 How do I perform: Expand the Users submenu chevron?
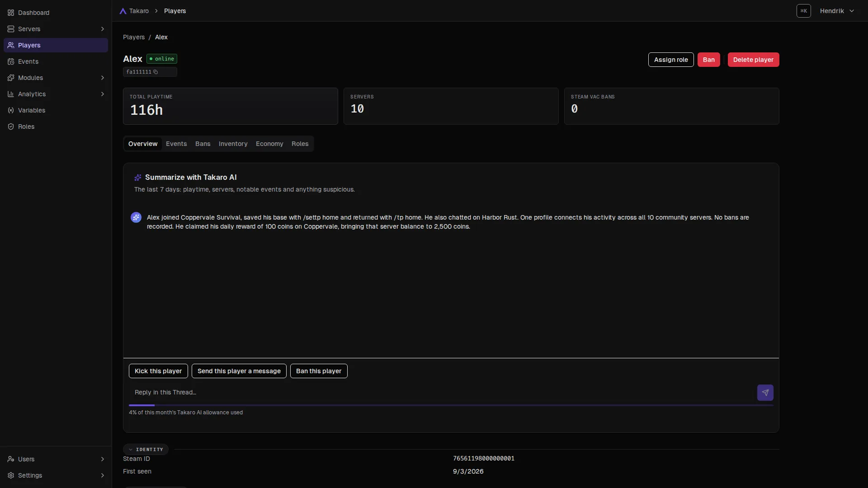click(x=103, y=459)
